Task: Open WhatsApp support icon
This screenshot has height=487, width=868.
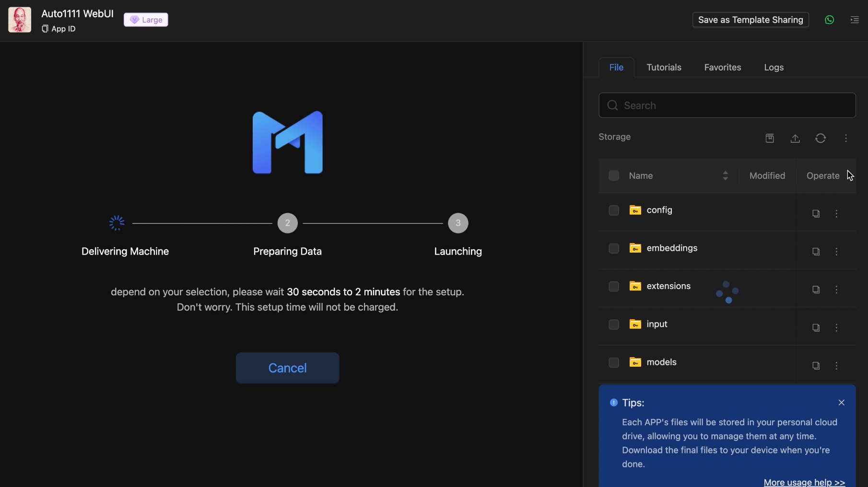Action: [829, 20]
